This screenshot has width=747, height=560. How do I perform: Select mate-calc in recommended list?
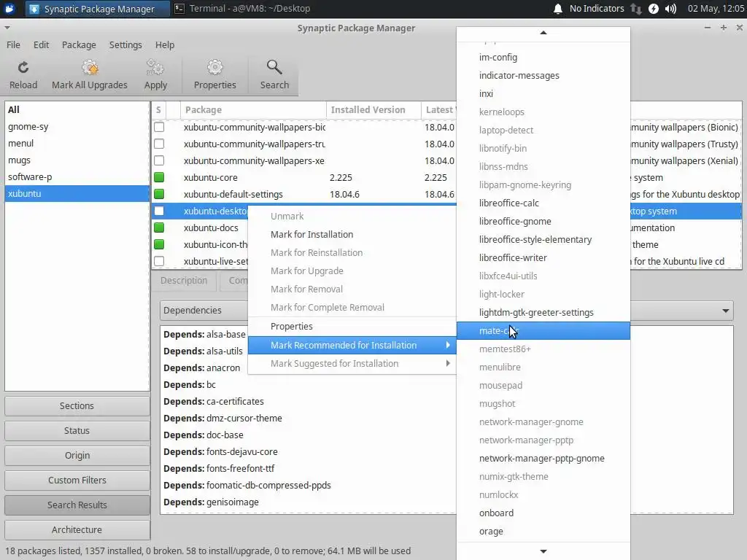point(543,331)
